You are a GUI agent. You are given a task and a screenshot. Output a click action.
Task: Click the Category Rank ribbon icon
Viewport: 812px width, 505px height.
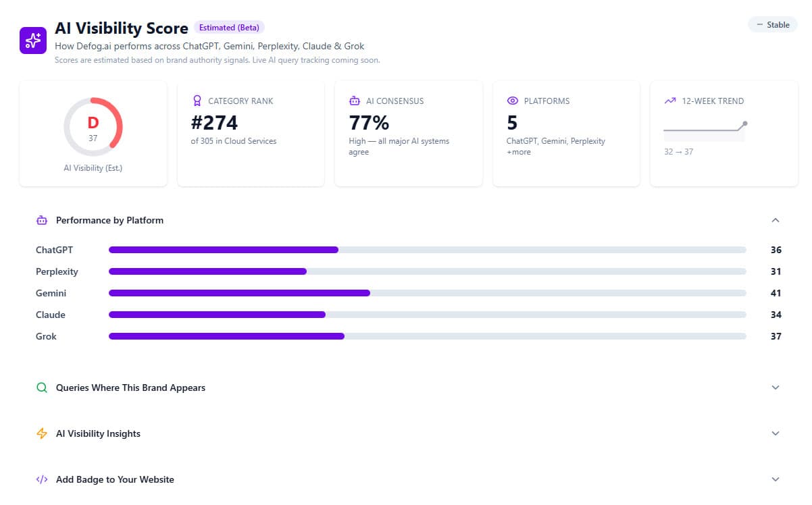197,101
